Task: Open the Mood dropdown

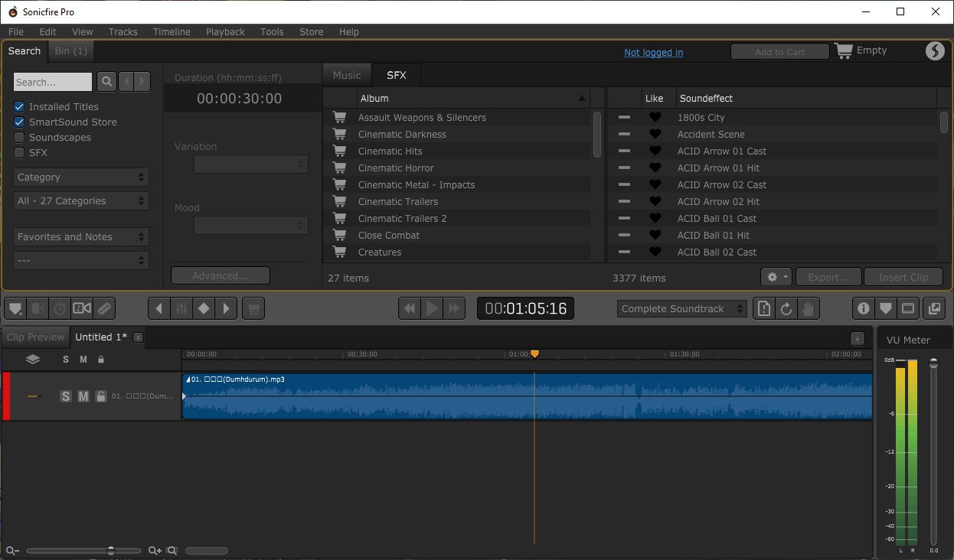Action: click(251, 225)
